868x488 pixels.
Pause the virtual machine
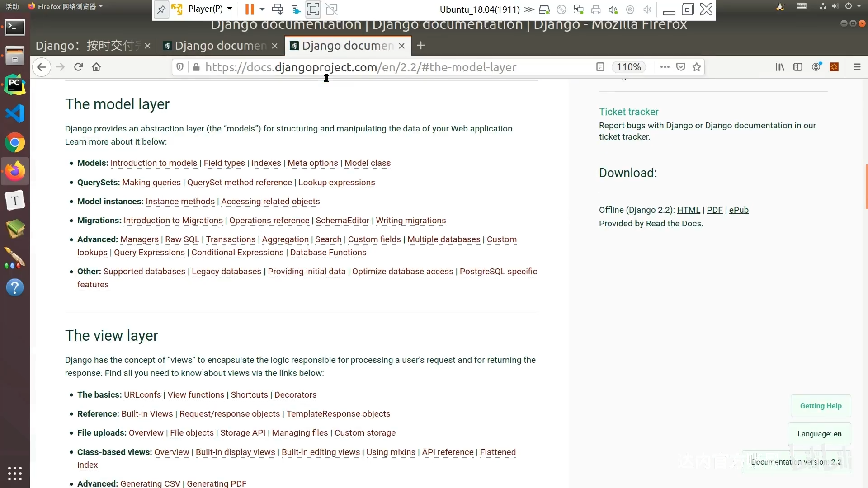pyautogui.click(x=249, y=9)
